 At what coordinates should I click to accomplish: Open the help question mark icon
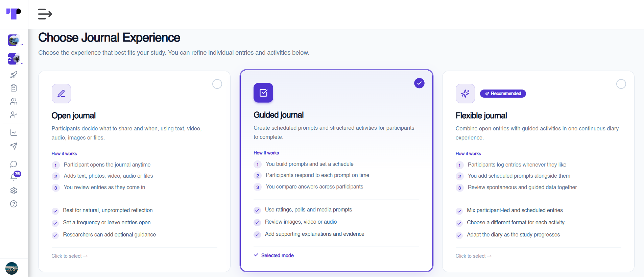pyautogui.click(x=14, y=204)
